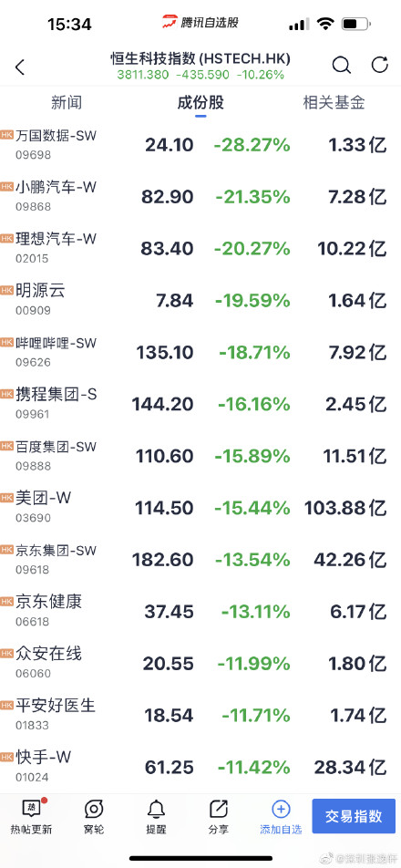
Task: Tap the back arrow icon
Action: [x=20, y=67]
